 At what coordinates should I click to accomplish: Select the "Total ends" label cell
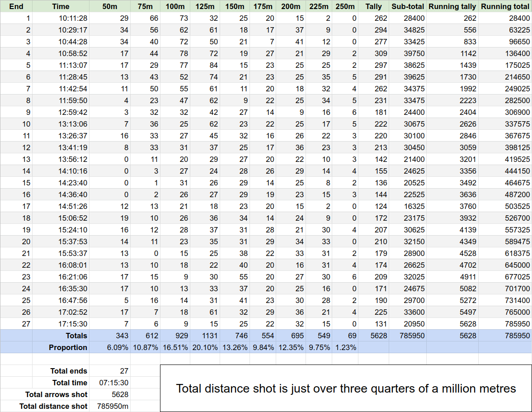click(61, 371)
